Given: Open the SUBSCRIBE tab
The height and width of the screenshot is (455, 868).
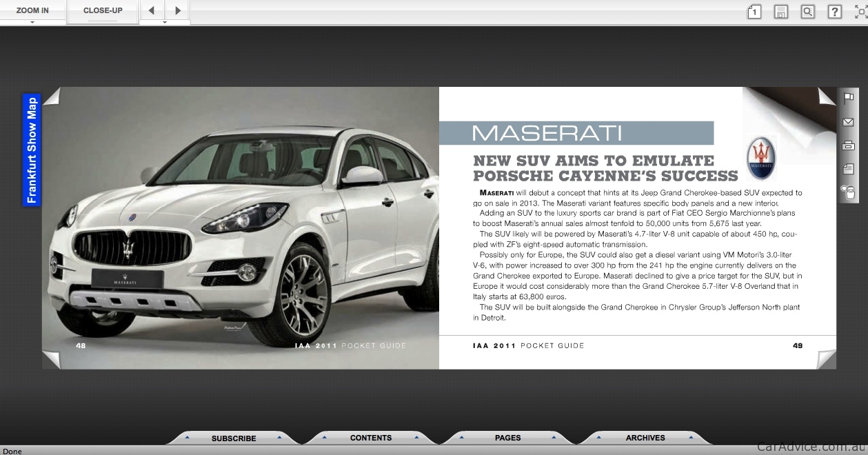Looking at the screenshot, I should pyautogui.click(x=234, y=438).
